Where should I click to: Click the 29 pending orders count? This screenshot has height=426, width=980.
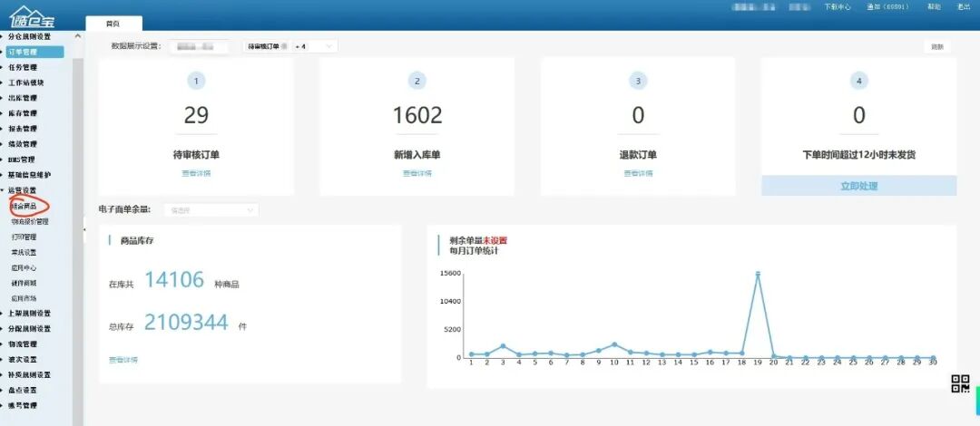196,115
